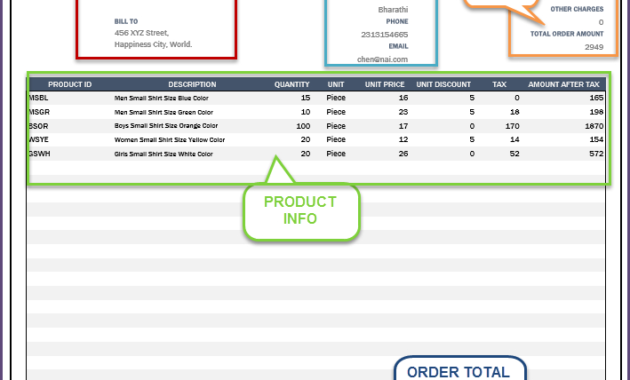Select quantity 15 in the MSBL row
This screenshot has height=380, width=630.
click(x=305, y=98)
